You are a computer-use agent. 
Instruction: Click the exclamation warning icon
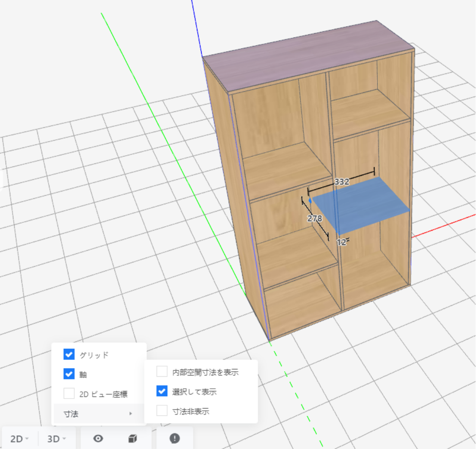tap(175, 438)
